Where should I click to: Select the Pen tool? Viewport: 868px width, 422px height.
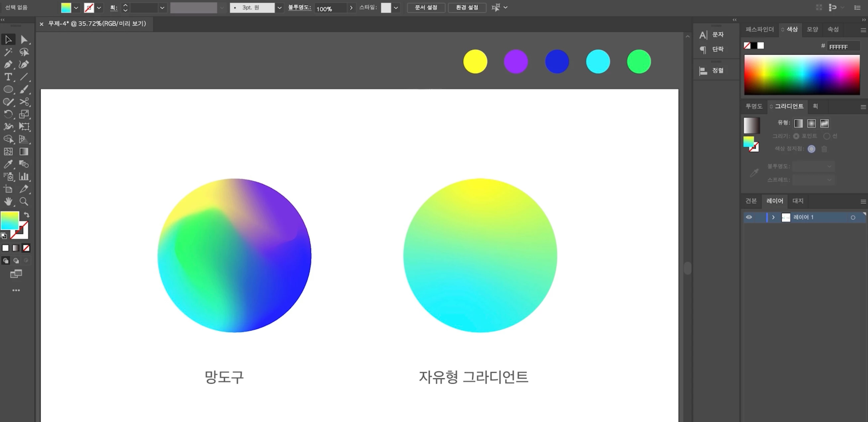[x=8, y=65]
